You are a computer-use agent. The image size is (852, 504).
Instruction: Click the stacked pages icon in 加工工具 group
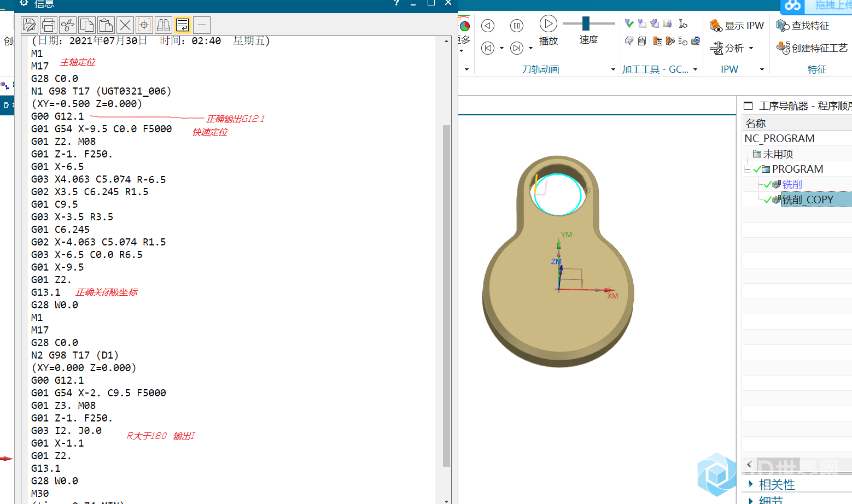click(x=629, y=41)
